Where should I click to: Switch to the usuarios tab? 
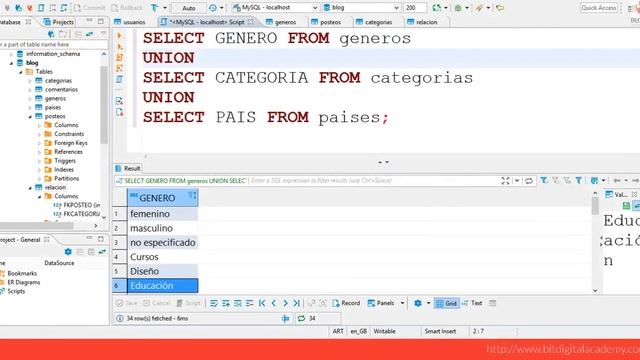130,22
